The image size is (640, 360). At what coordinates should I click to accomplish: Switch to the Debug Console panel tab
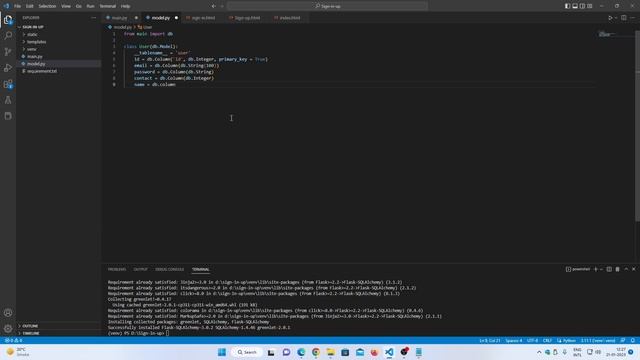click(x=169, y=269)
